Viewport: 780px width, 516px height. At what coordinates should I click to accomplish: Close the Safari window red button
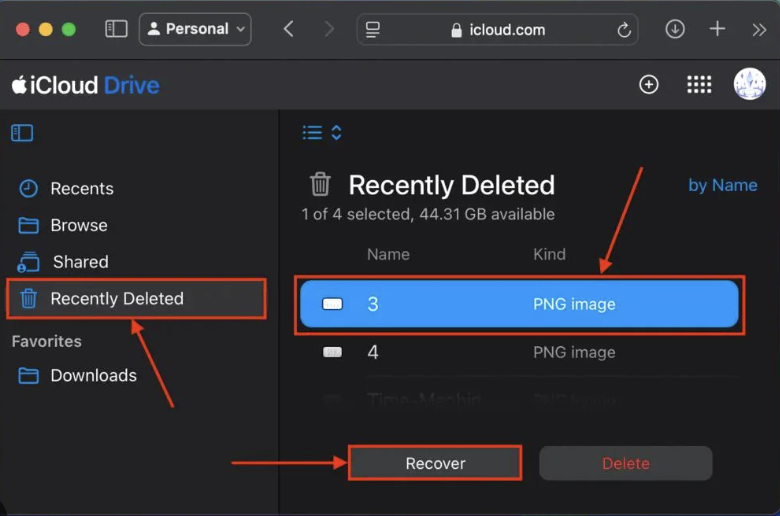pyautogui.click(x=23, y=29)
